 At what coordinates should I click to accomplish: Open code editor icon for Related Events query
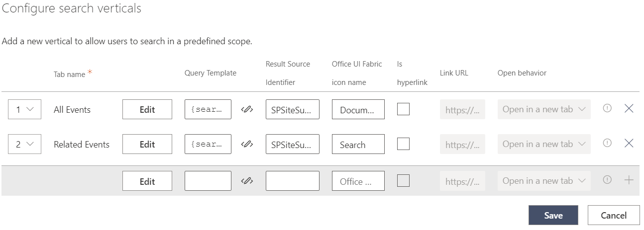click(247, 145)
